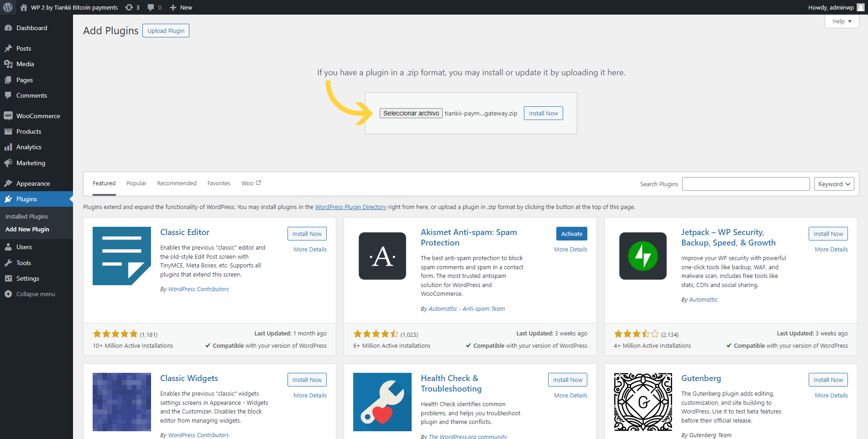Viewport: 868px width, 439px height.
Task: Click the Search Plugins input field
Action: pyautogui.click(x=746, y=184)
